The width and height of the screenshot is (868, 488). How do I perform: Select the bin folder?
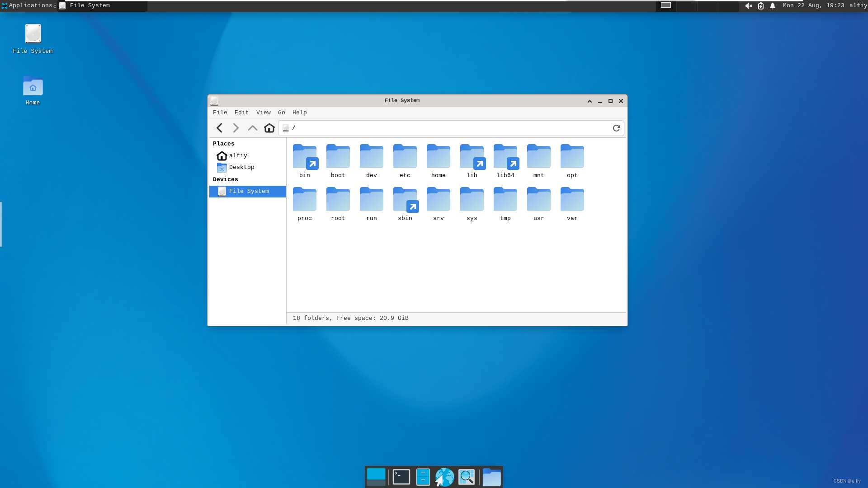[x=305, y=161]
